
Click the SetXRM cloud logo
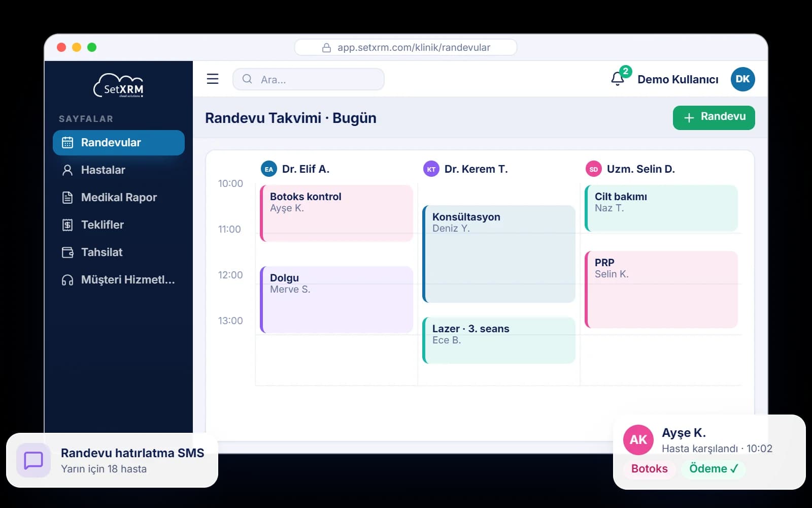point(119,85)
